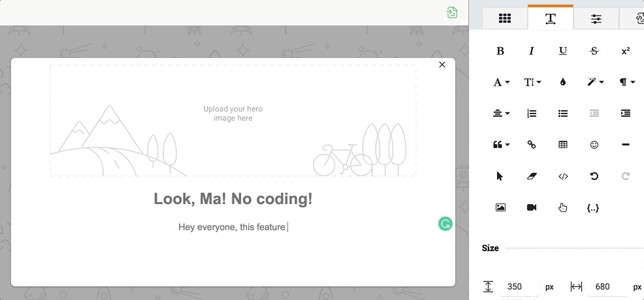Insert a table
The width and height of the screenshot is (644, 300).
click(563, 145)
